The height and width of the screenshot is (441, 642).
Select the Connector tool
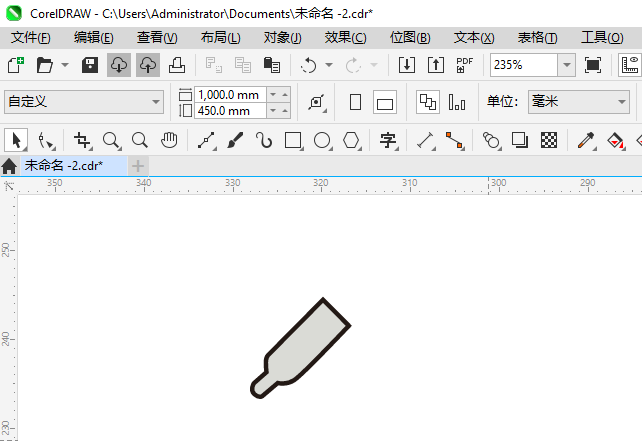(x=454, y=140)
